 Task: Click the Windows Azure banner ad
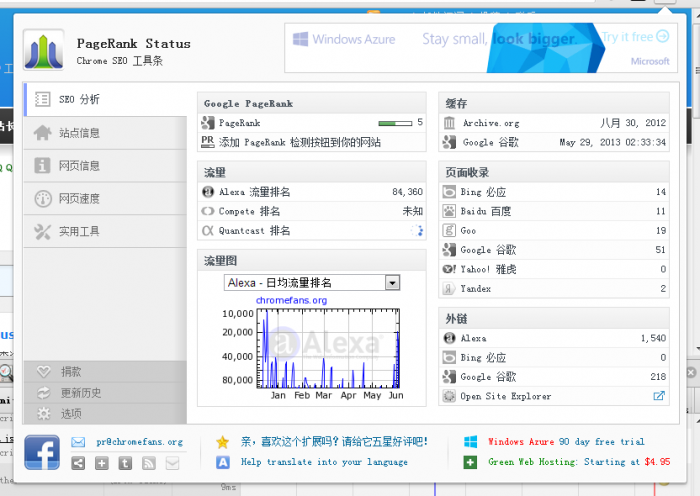coord(481,48)
